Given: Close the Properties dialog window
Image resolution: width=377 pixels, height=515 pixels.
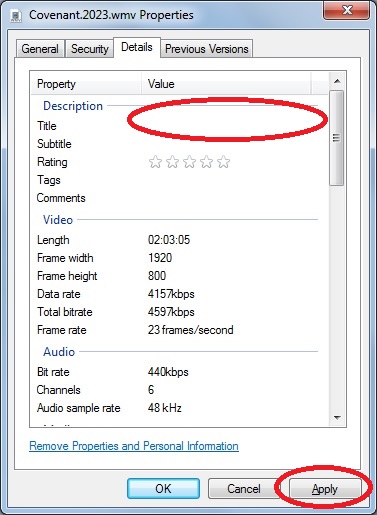Looking at the screenshot, I should click(347, 10).
